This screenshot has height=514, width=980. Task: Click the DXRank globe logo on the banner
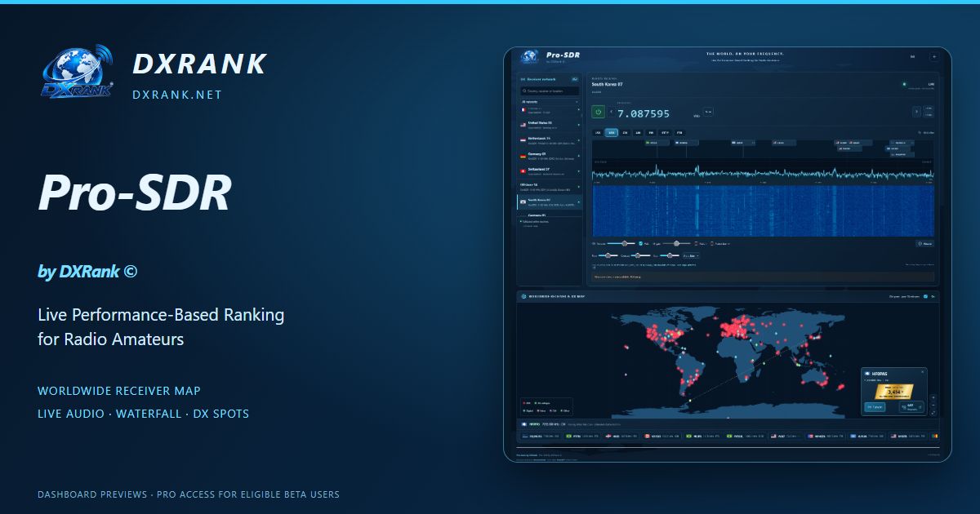[x=78, y=71]
